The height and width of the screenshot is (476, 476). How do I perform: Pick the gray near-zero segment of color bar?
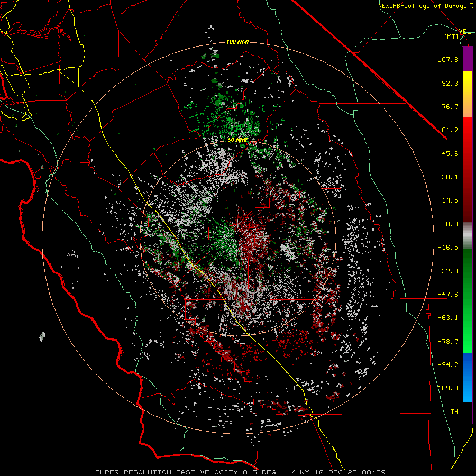[x=467, y=235]
